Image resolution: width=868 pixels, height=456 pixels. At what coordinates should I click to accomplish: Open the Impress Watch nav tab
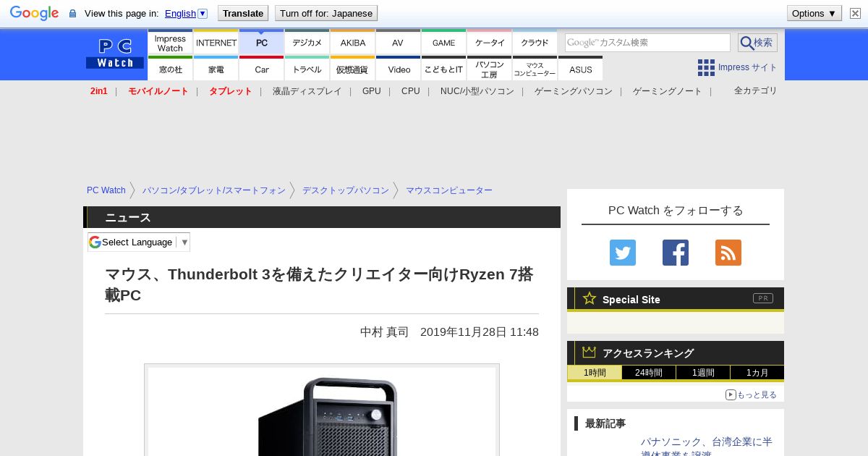[170, 43]
